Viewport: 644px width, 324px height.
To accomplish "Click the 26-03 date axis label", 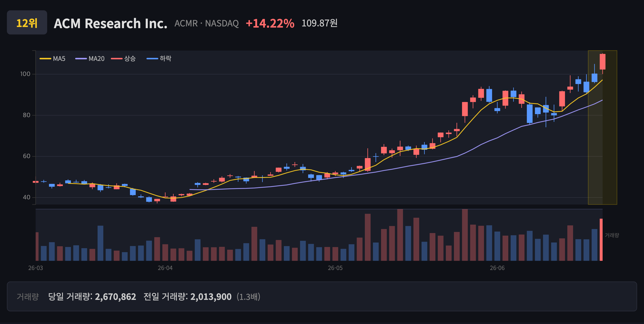I will [35, 268].
